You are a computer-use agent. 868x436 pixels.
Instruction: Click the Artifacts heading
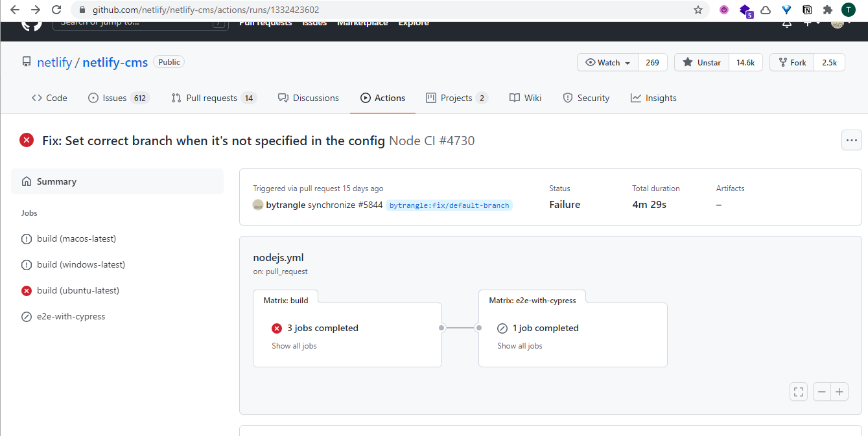(730, 189)
